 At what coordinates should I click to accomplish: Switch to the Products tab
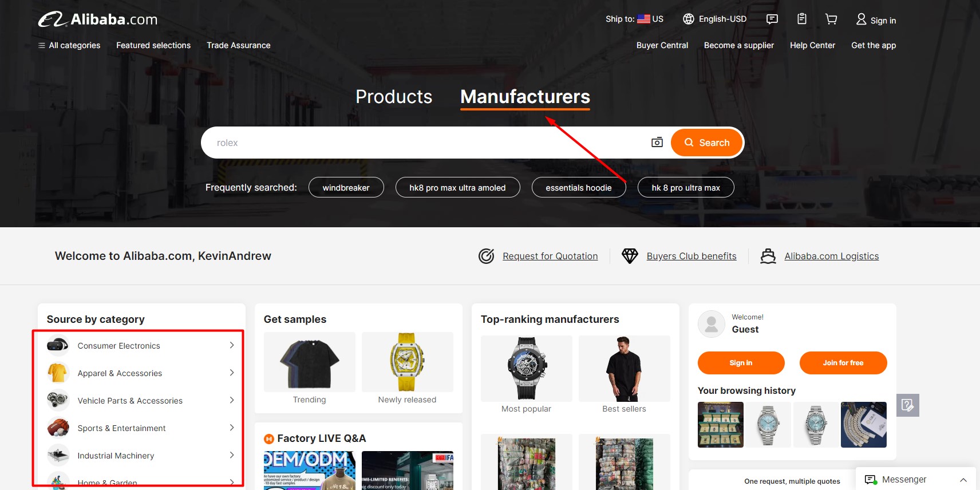pos(394,97)
